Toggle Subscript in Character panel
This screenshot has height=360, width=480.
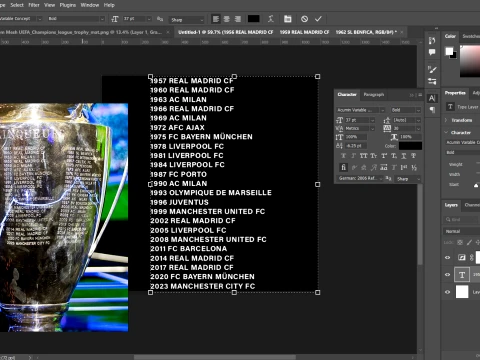pos(394,156)
